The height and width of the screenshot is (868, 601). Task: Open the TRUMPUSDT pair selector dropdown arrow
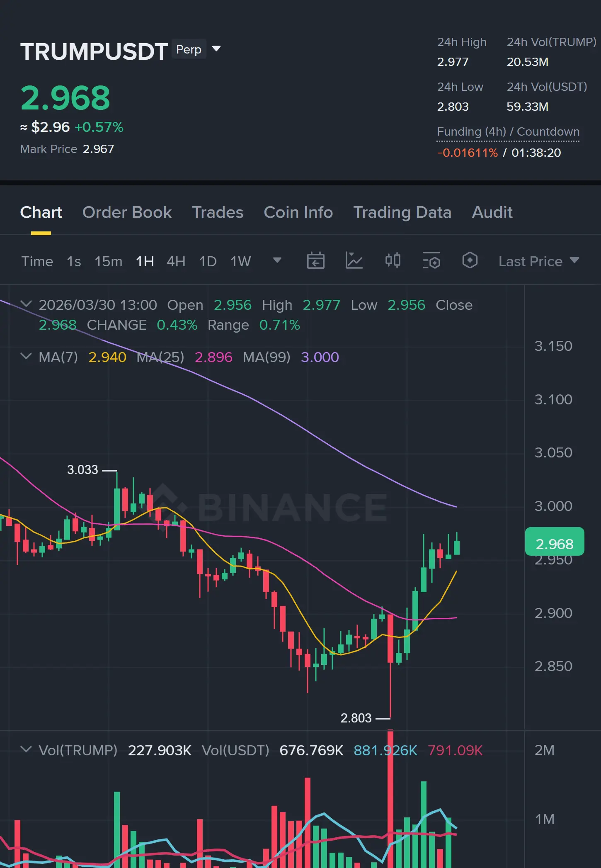tap(216, 49)
